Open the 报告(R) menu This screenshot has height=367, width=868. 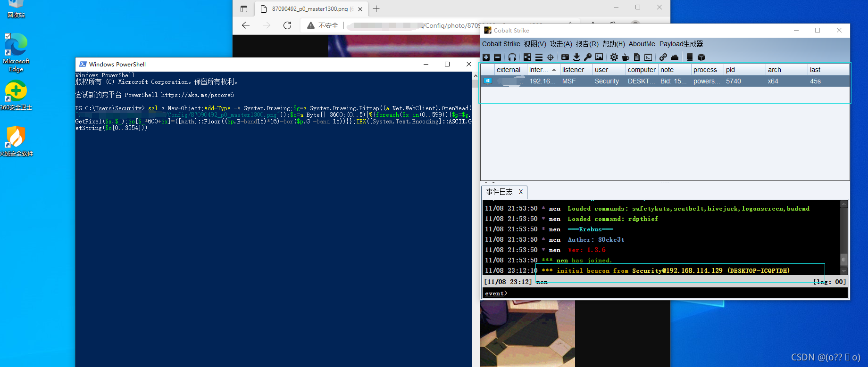coord(587,44)
